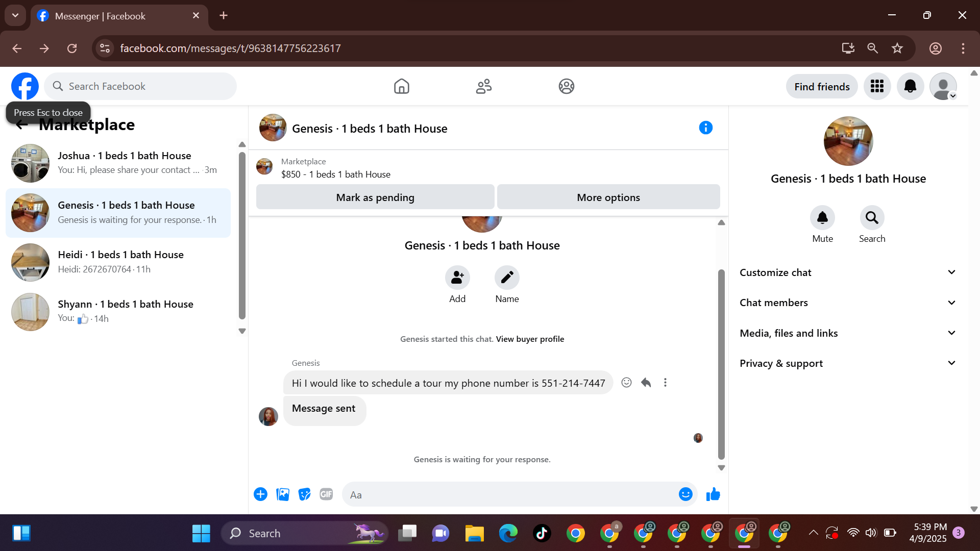This screenshot has width=980, height=551.
Task: Open the Friends icon in top navigation
Action: (x=484, y=86)
